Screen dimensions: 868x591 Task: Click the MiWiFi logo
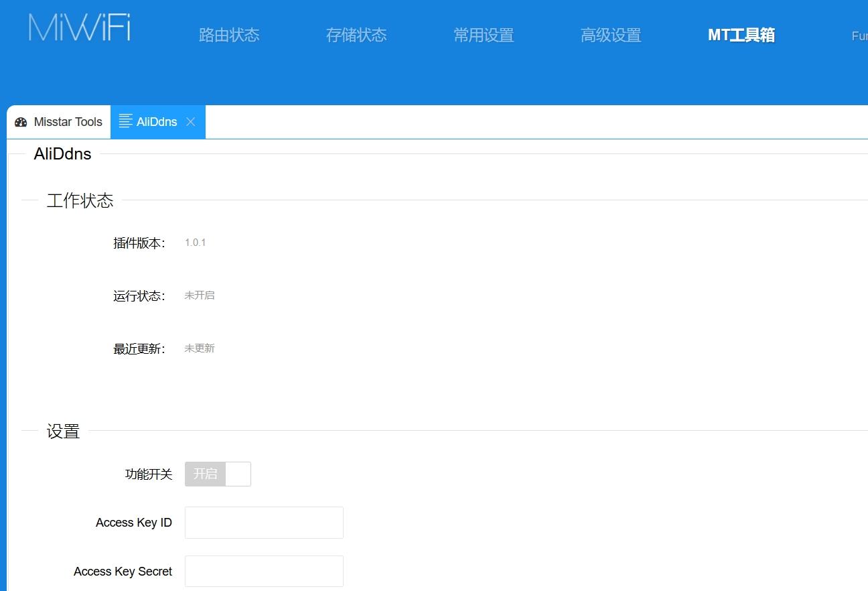pos(79,28)
